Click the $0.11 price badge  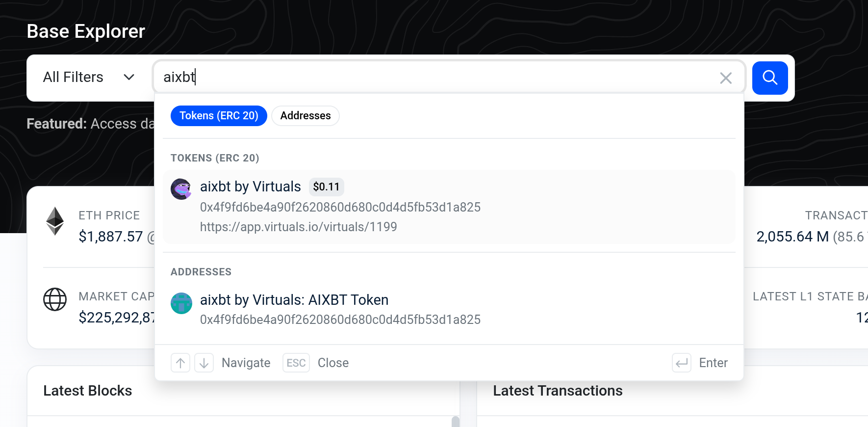326,187
